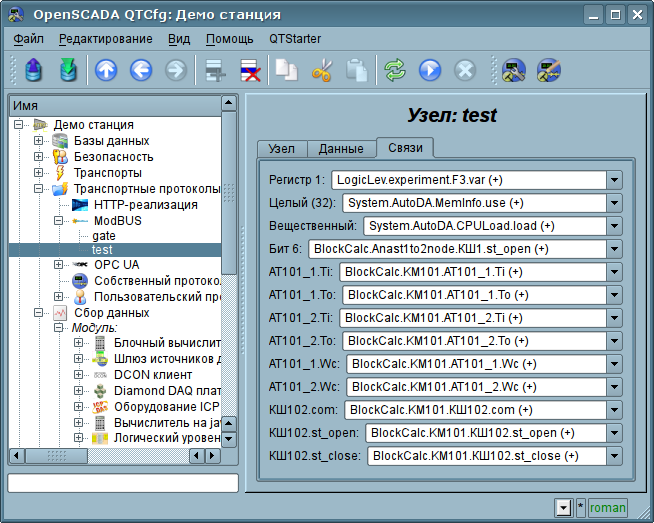
Task: Click the Save to database toolbar icon
Action: (x=67, y=70)
